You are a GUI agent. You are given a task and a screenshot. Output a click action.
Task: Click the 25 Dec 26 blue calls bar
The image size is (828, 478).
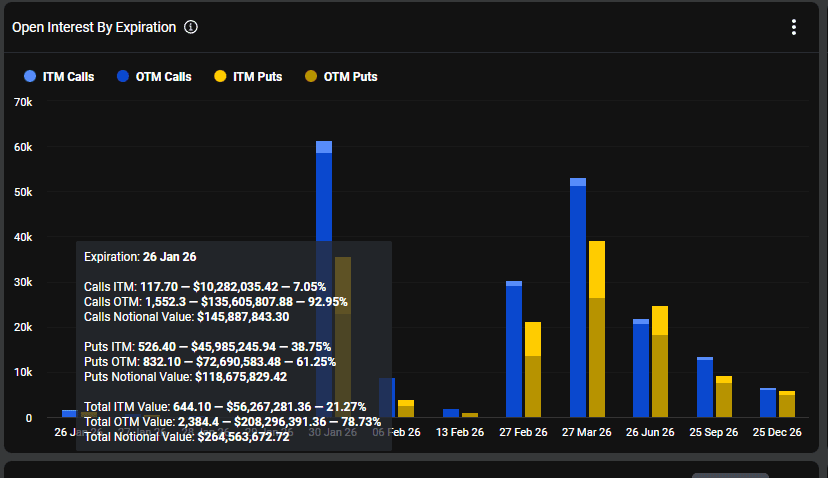tap(768, 402)
